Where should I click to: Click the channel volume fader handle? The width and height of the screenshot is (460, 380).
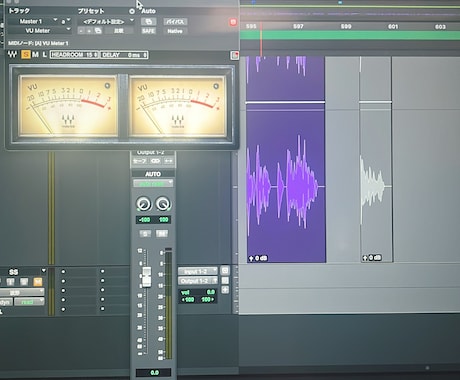146,277
